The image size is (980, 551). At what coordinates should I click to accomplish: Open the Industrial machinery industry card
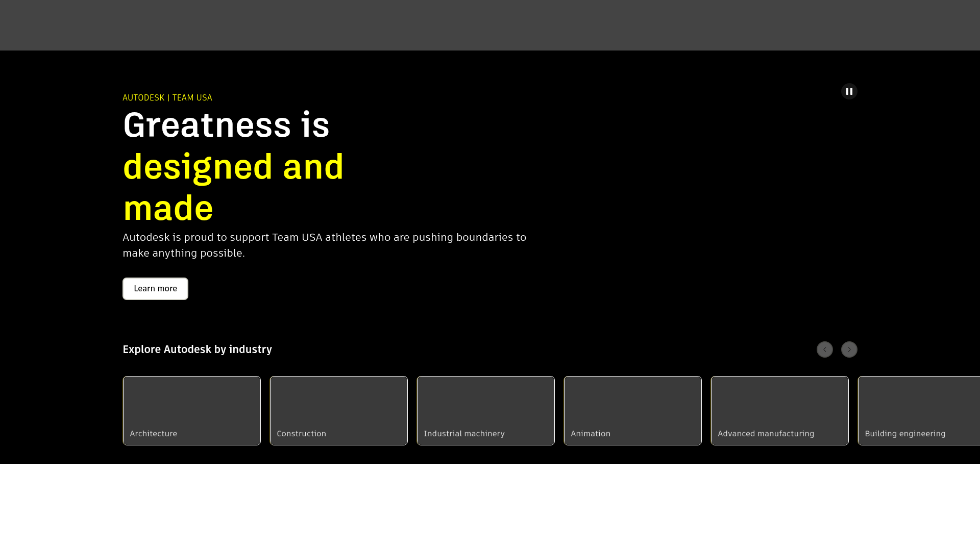tap(485, 433)
